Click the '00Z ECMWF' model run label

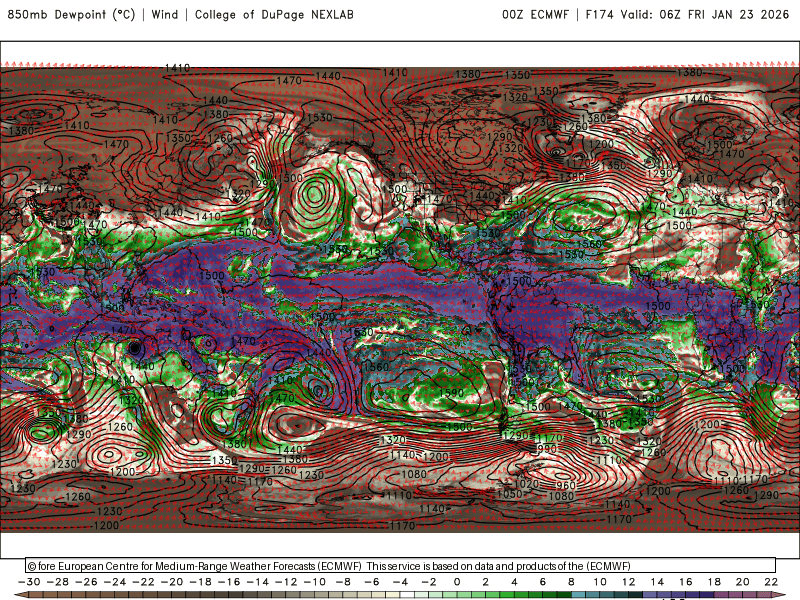(x=535, y=14)
